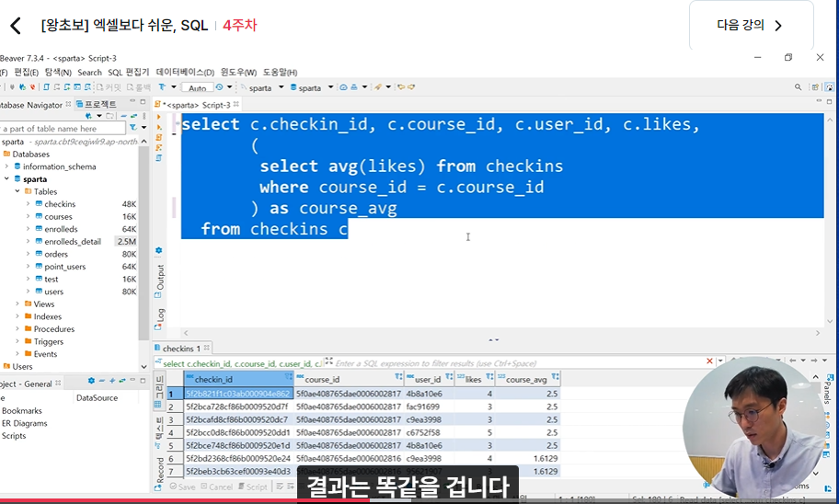Select the Users node in navigator
The image size is (839, 504).
tap(22, 366)
